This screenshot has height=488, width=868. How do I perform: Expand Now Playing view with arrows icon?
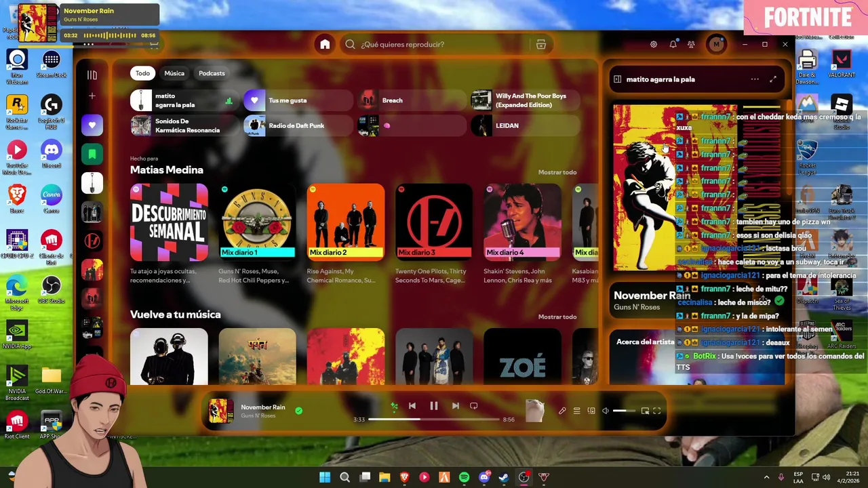pyautogui.click(x=773, y=79)
